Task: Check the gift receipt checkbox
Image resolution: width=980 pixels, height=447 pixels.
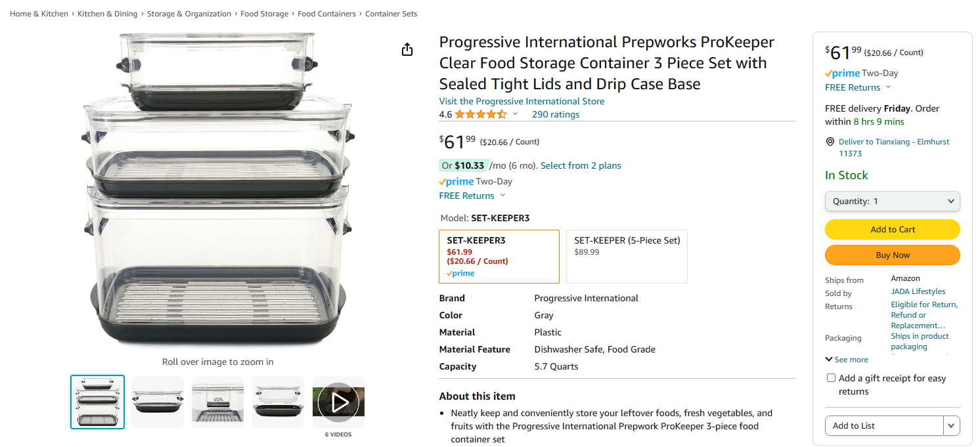Action: (x=831, y=378)
